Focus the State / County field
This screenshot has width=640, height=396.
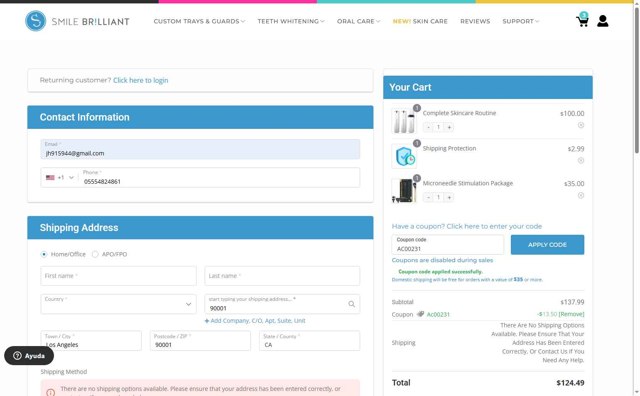coord(309,340)
